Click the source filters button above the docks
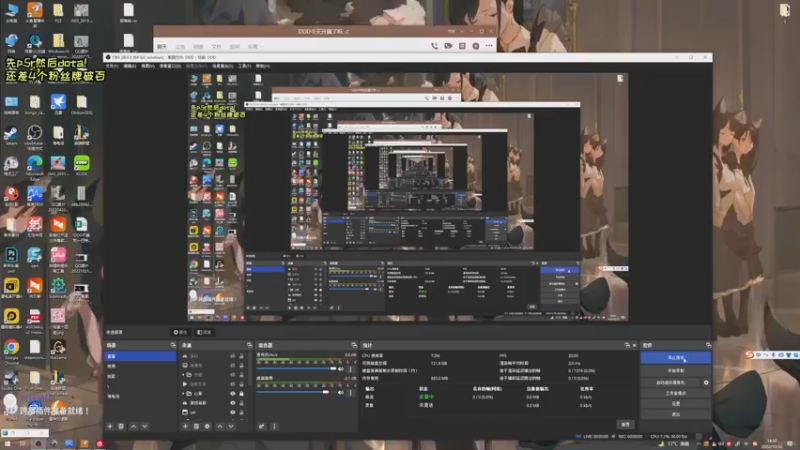The width and height of the screenshot is (800, 450). (x=204, y=332)
